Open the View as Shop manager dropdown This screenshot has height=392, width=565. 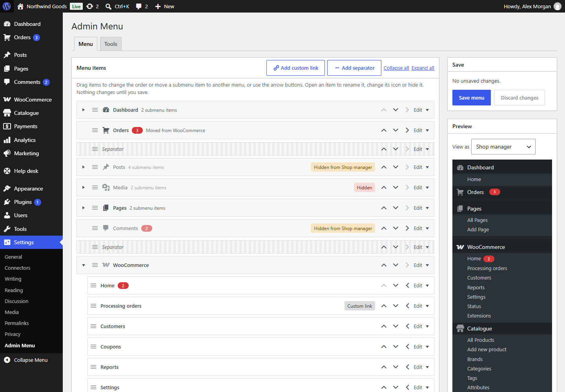coord(503,147)
